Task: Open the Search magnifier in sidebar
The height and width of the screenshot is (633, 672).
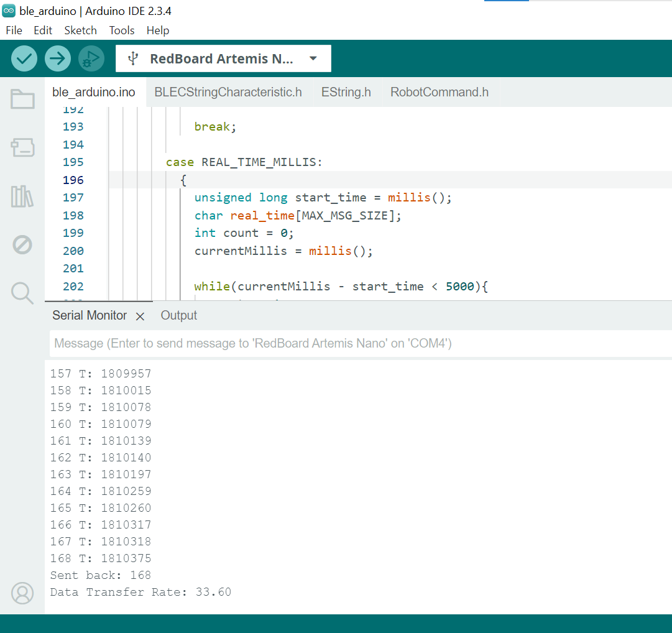Action: tap(22, 293)
